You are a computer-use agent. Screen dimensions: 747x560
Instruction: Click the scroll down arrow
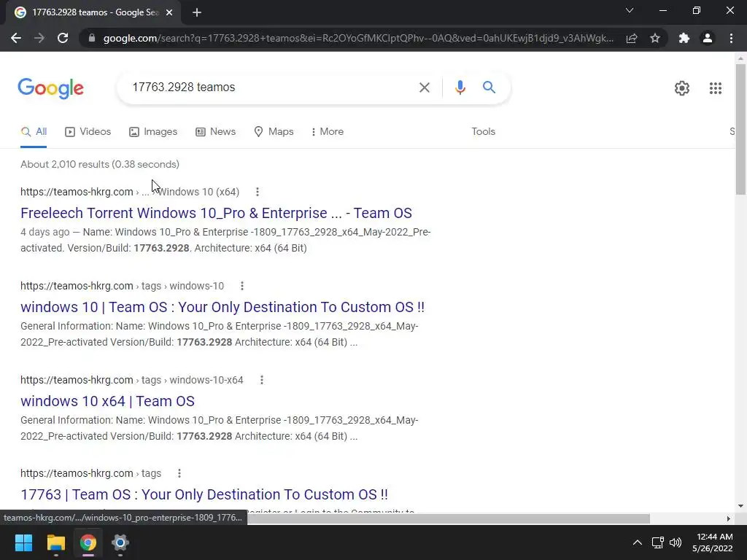740,506
